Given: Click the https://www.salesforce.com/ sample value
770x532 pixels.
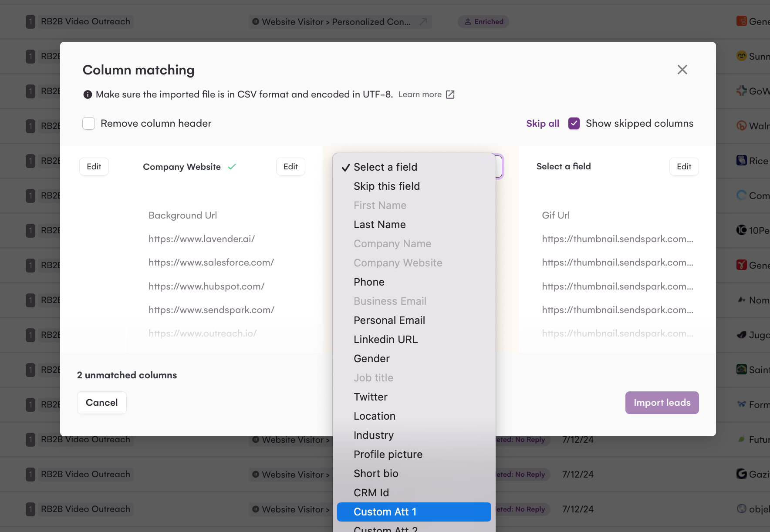Looking at the screenshot, I should coord(211,263).
